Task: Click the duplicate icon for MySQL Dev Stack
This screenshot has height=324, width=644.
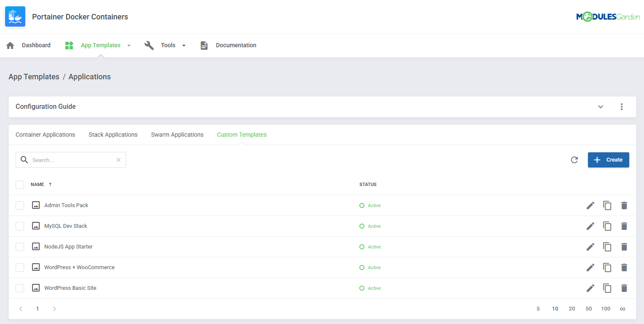Action: (607, 226)
